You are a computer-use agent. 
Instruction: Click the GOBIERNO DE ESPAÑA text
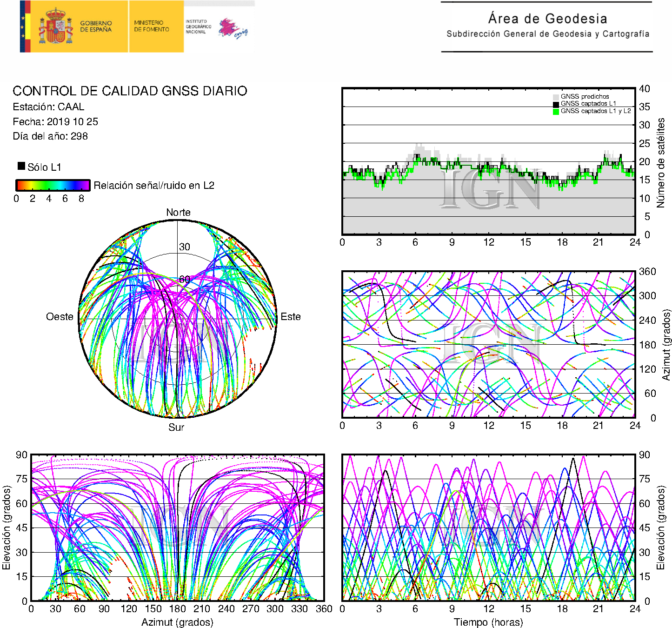(x=96, y=26)
